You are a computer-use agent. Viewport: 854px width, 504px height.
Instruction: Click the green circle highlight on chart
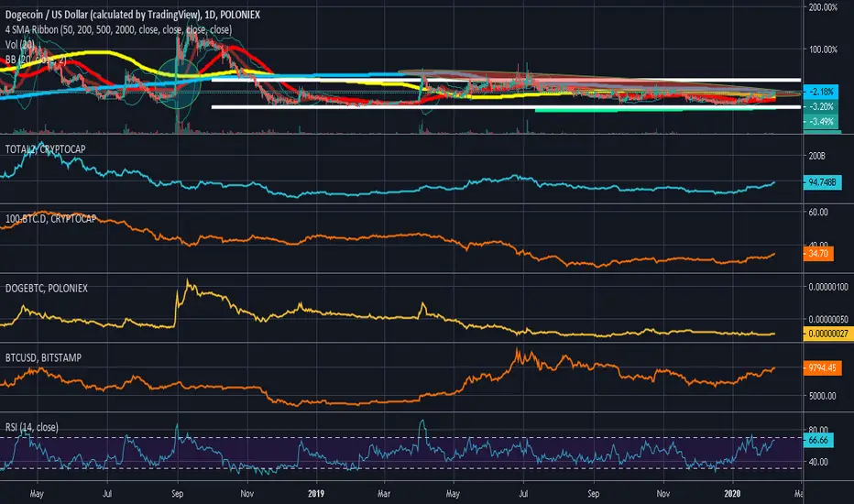(178, 83)
